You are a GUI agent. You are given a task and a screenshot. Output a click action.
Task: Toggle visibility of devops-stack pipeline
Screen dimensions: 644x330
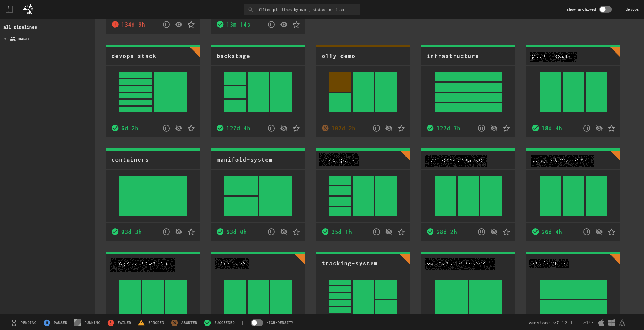179,128
